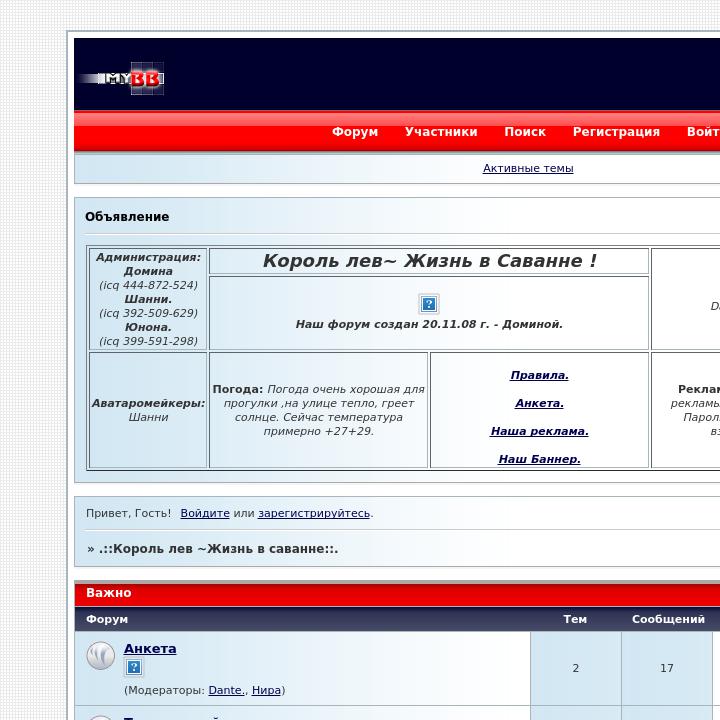The image size is (720, 720).
Task: Click the text (icq 392-509-629)
Action: pos(148,313)
